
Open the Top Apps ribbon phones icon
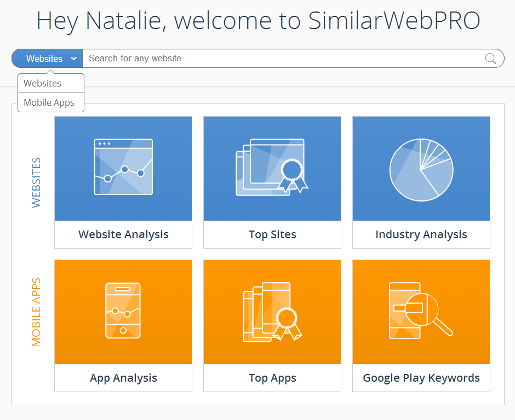tap(272, 312)
